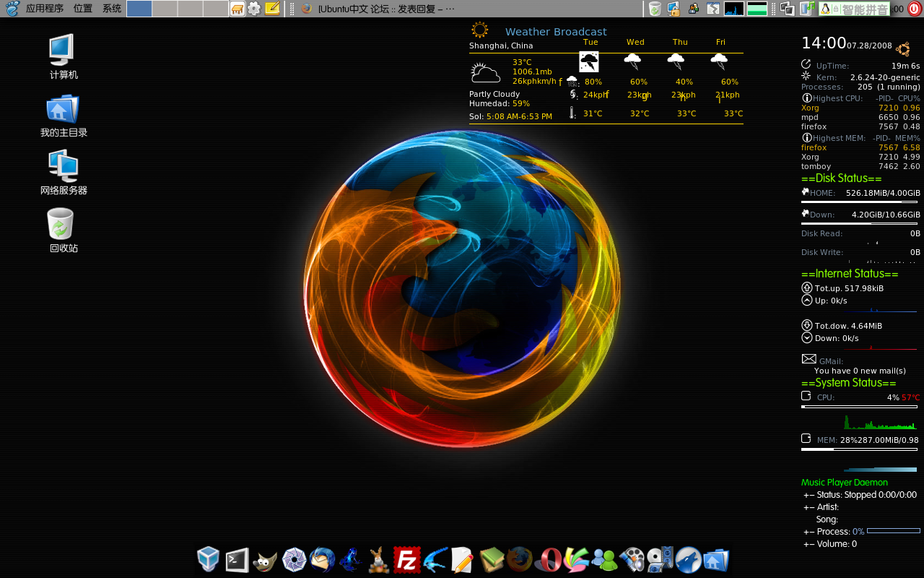Open 网络服务器 network servers desktop icon

click(64, 173)
